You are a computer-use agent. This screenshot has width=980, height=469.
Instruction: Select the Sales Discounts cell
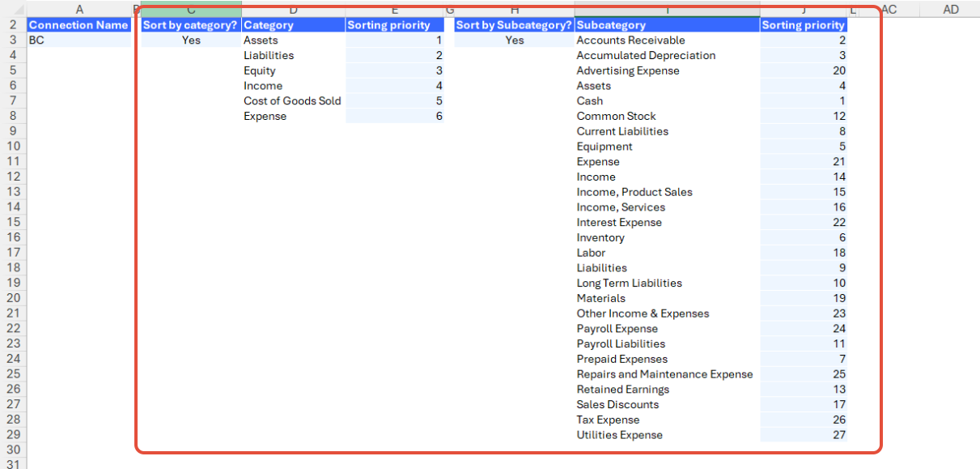point(667,404)
